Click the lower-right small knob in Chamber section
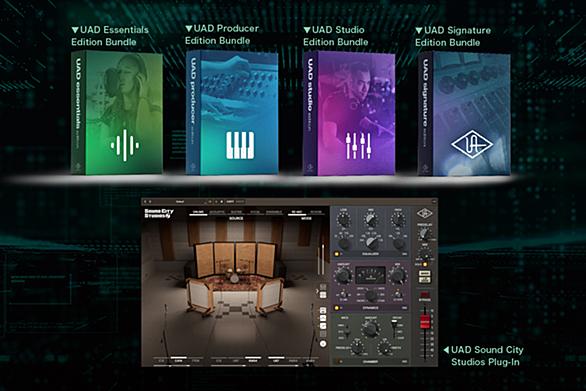 384,348
